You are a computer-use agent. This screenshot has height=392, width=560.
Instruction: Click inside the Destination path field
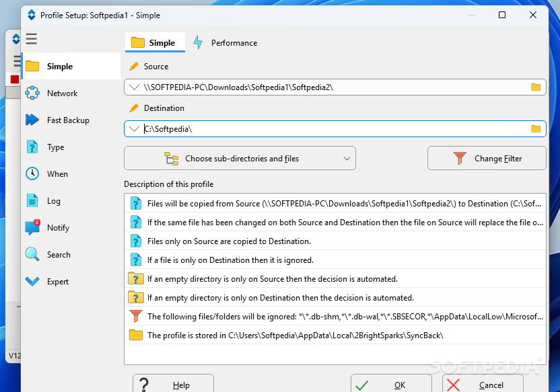[335, 129]
